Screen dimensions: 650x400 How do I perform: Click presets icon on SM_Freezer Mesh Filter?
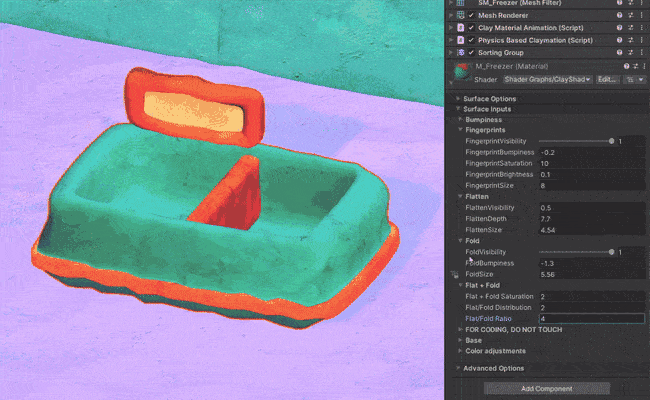click(630, 4)
